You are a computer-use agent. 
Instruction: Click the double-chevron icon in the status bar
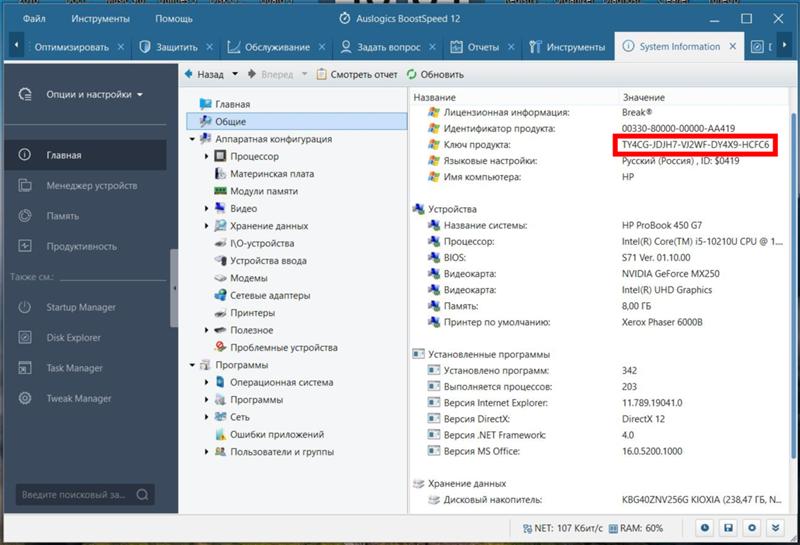coord(775,528)
